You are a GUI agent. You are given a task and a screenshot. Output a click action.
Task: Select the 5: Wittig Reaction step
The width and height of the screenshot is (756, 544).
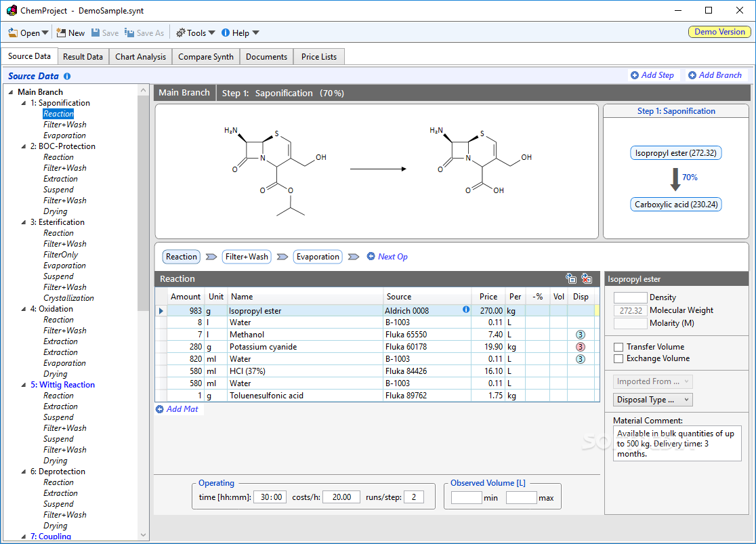point(63,385)
